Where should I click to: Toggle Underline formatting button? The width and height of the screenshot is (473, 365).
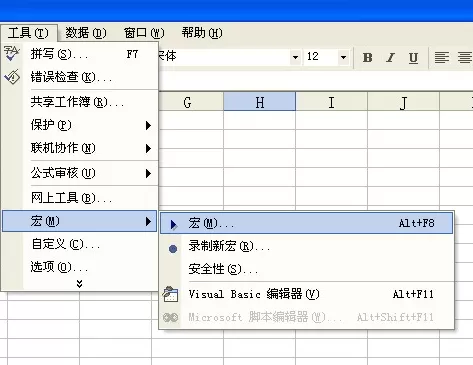coord(413,58)
